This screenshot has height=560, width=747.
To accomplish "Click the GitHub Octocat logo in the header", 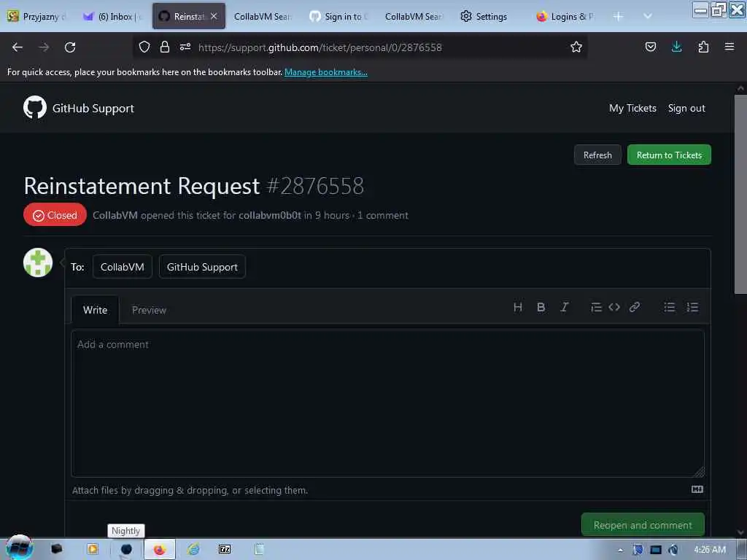I will tap(35, 108).
